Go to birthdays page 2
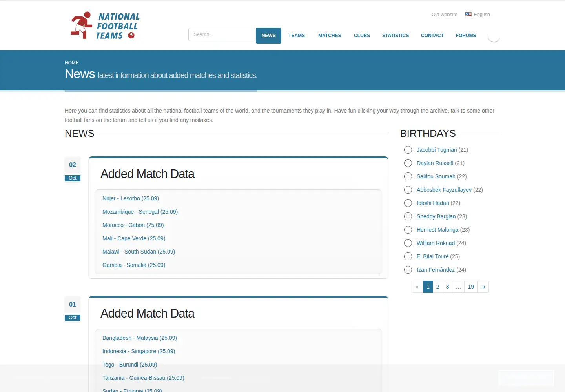Screen dimensions: 565x392 [438, 287]
